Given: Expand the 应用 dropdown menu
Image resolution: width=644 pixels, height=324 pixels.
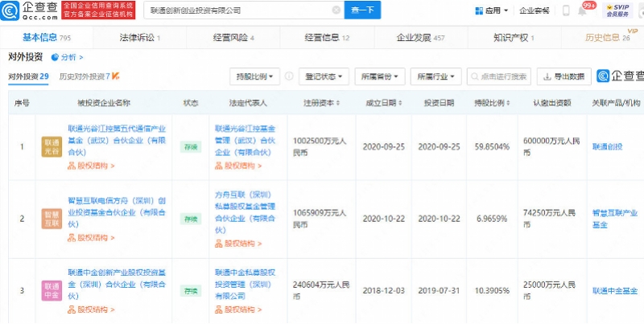Looking at the screenshot, I should point(506,10).
